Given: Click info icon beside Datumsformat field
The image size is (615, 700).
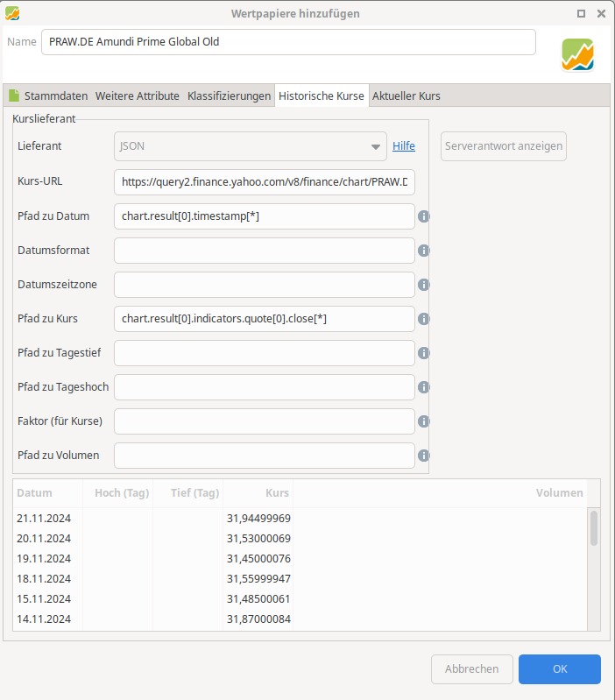Looking at the screenshot, I should 423,251.
